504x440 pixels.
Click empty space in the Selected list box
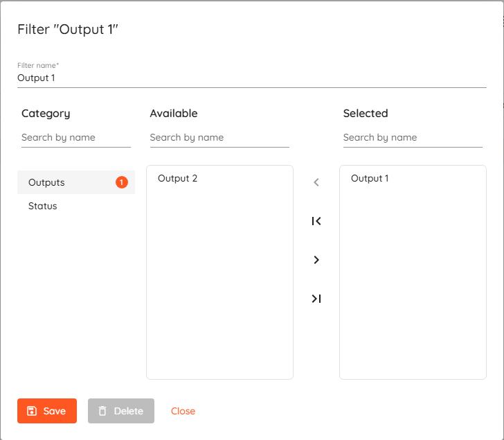413,291
